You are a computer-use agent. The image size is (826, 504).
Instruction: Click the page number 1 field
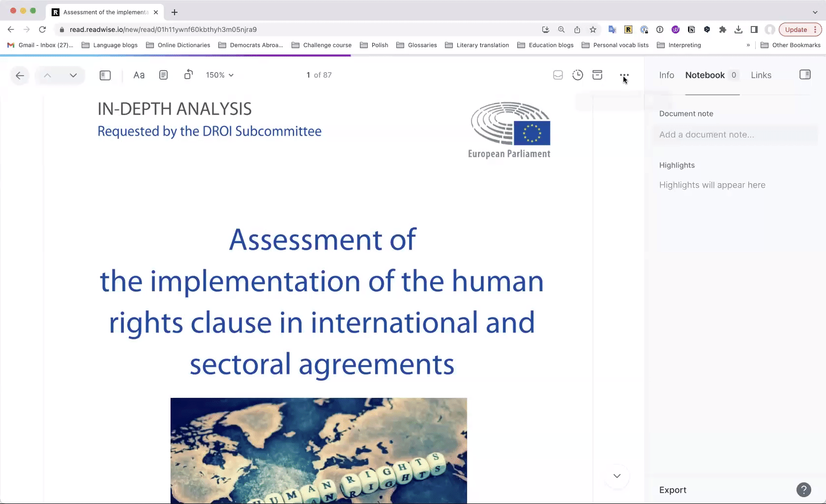point(308,75)
